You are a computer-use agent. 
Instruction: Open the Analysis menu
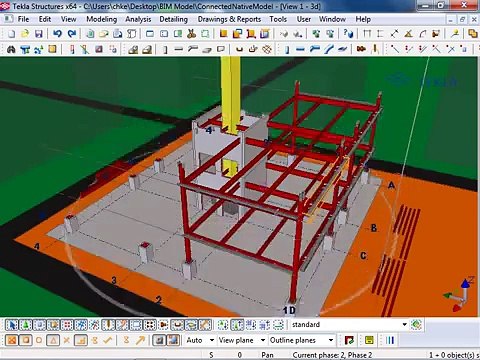[138, 19]
